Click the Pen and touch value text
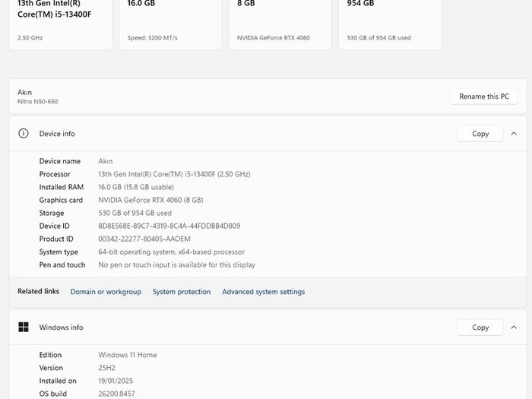Image resolution: width=532 pixels, height=399 pixels. click(x=177, y=264)
